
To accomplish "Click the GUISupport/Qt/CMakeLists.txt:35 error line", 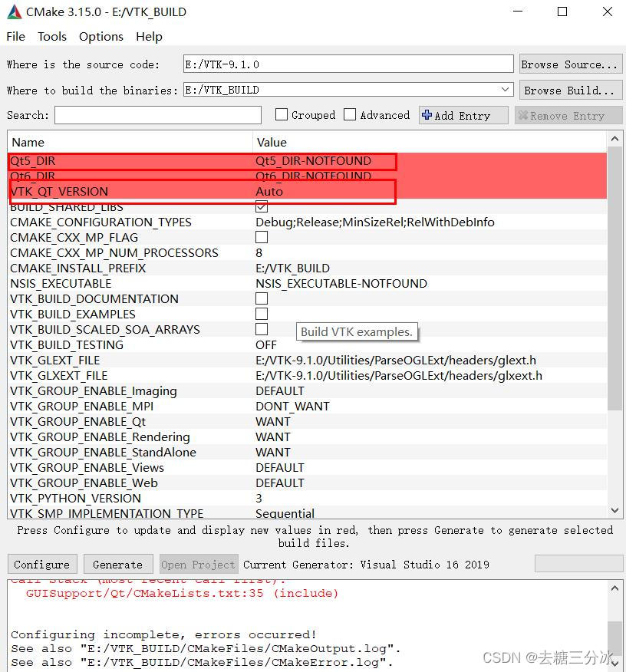I will (182, 594).
